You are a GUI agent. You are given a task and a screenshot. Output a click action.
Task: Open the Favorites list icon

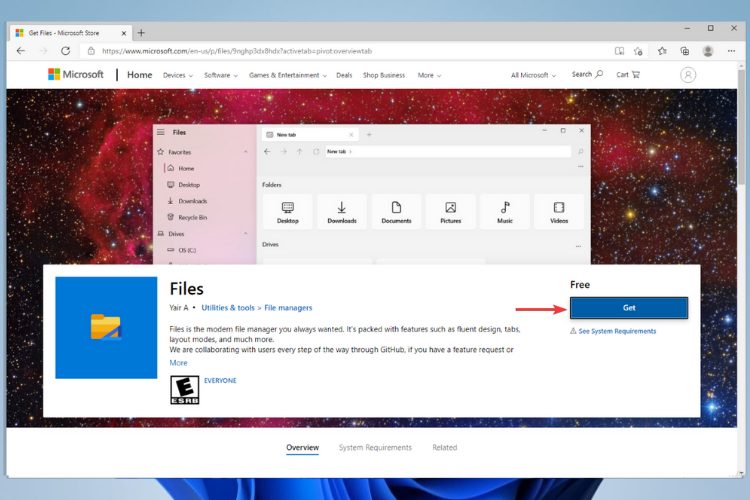(662, 51)
